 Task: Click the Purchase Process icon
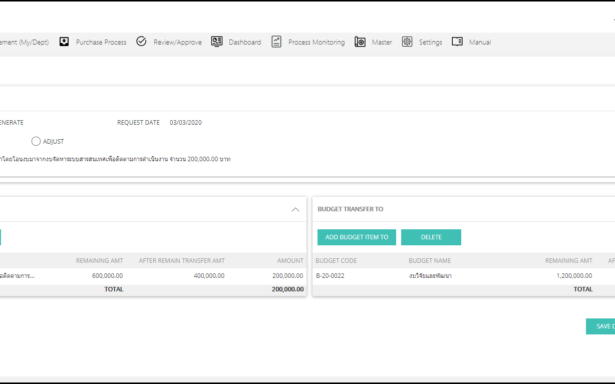pyautogui.click(x=64, y=42)
